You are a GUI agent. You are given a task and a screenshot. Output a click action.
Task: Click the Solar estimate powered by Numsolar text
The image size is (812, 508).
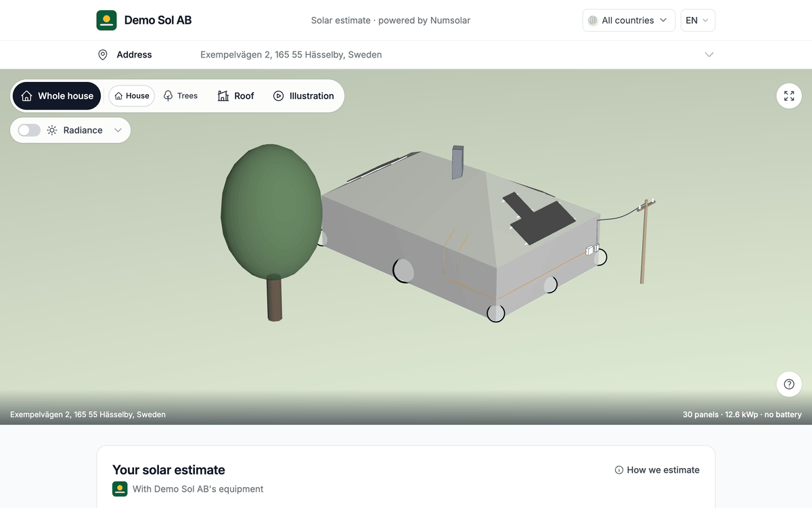tap(390, 20)
